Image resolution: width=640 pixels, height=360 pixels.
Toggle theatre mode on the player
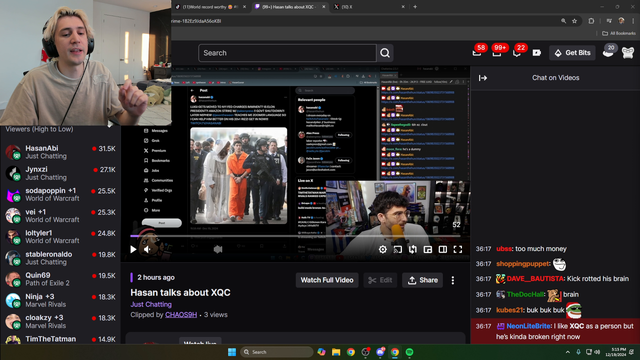(443, 249)
